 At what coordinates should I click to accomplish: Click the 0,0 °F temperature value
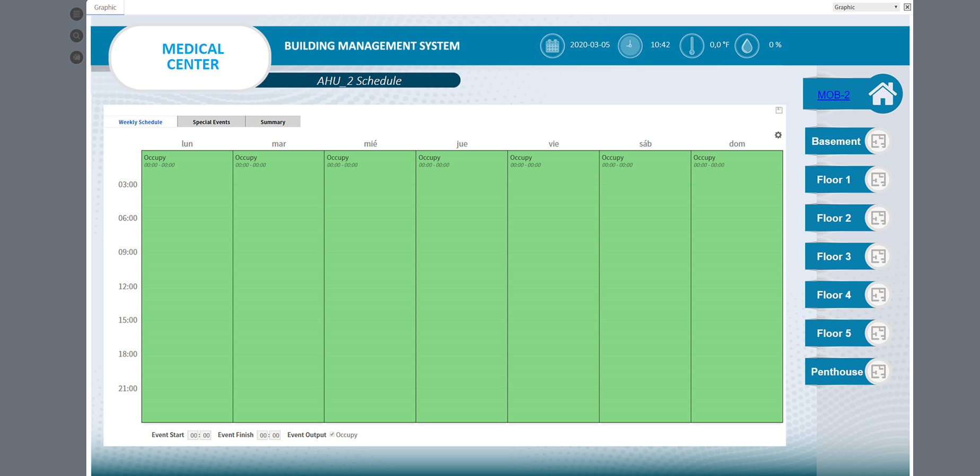[x=719, y=45]
